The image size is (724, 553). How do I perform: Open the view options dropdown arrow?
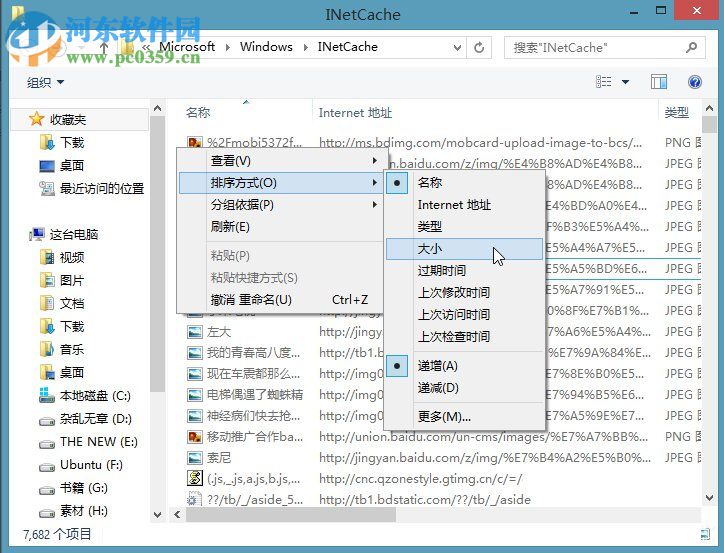pyautogui.click(x=625, y=82)
